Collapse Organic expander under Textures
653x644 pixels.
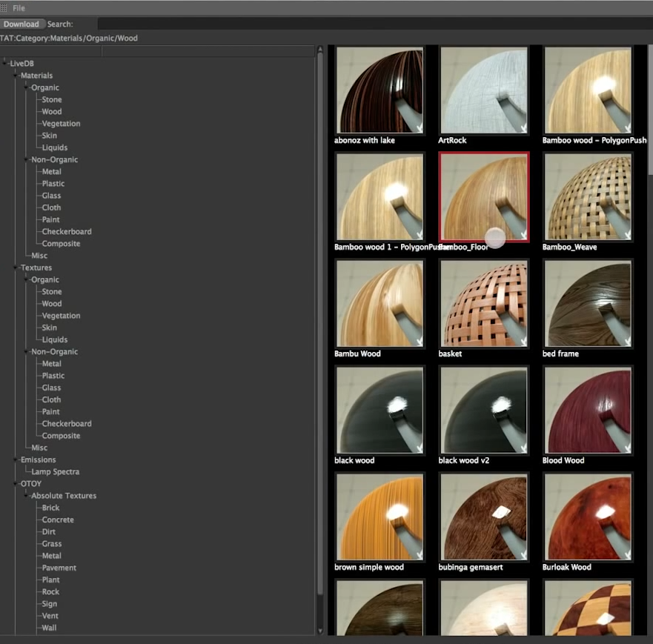point(26,279)
